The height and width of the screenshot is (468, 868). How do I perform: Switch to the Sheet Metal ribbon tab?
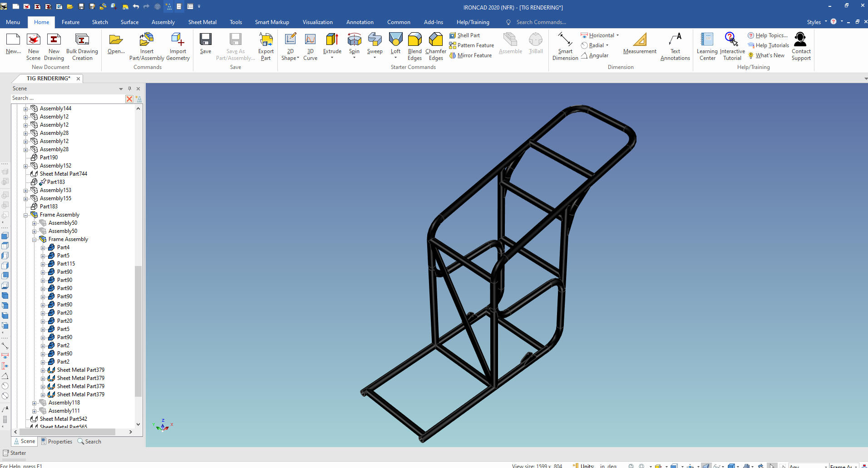[202, 22]
